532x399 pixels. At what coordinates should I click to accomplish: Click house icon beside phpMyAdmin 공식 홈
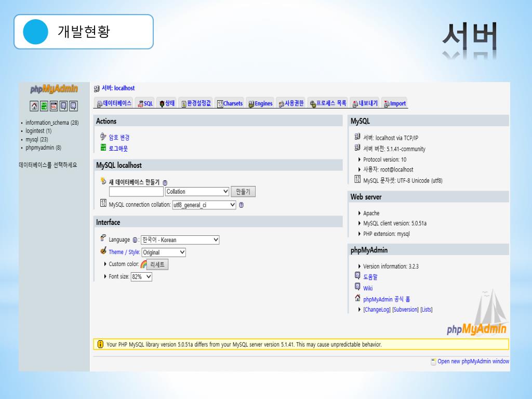(357, 298)
